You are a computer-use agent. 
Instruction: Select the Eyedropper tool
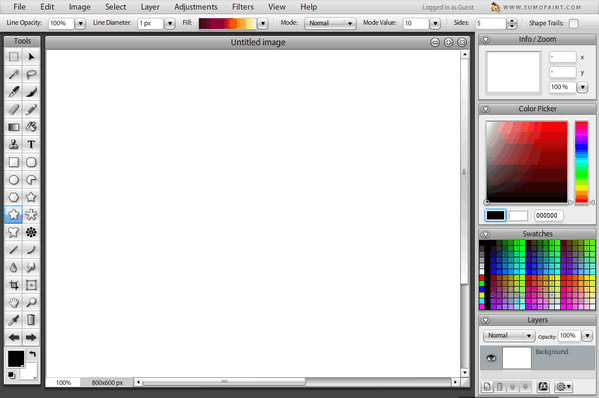tap(14, 320)
